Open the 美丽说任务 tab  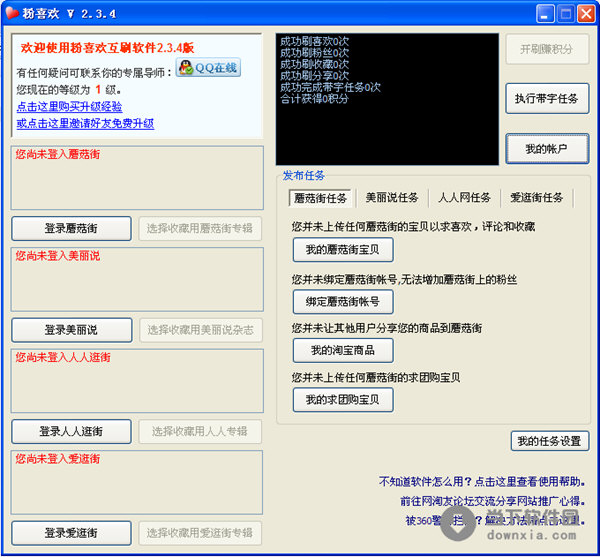click(x=392, y=198)
